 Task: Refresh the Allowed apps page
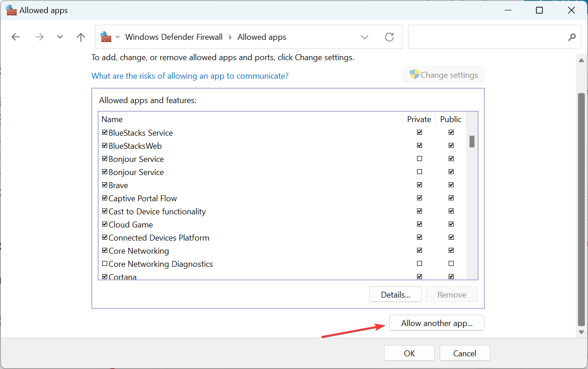click(389, 37)
